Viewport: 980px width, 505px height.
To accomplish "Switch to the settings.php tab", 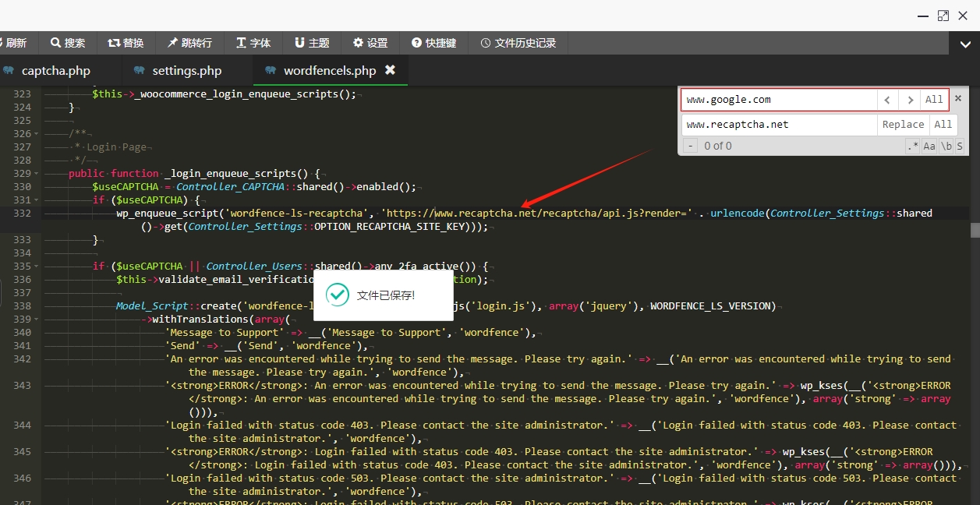I will [x=187, y=71].
